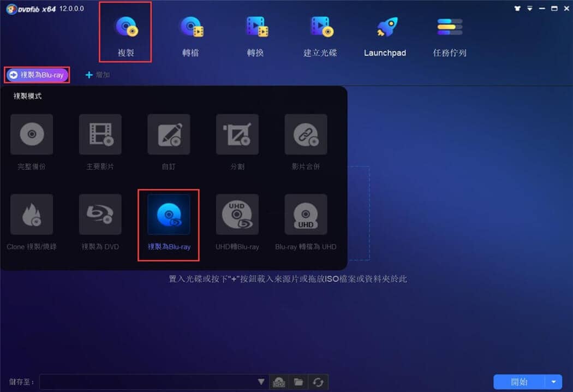
Task: Open the title bar dropdown menu arrow
Action: (x=530, y=8)
